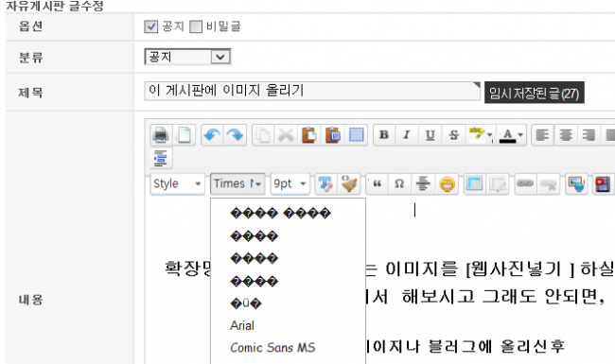
Task: Open the Style dropdown
Action: [177, 183]
